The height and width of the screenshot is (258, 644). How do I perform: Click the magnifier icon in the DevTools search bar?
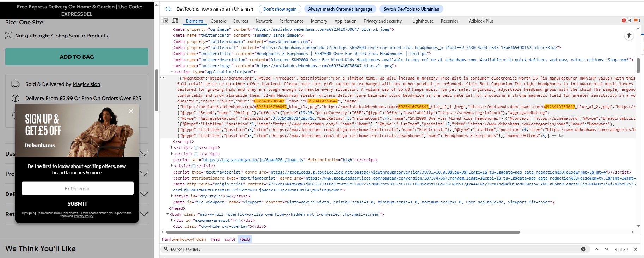pyautogui.click(x=166, y=249)
